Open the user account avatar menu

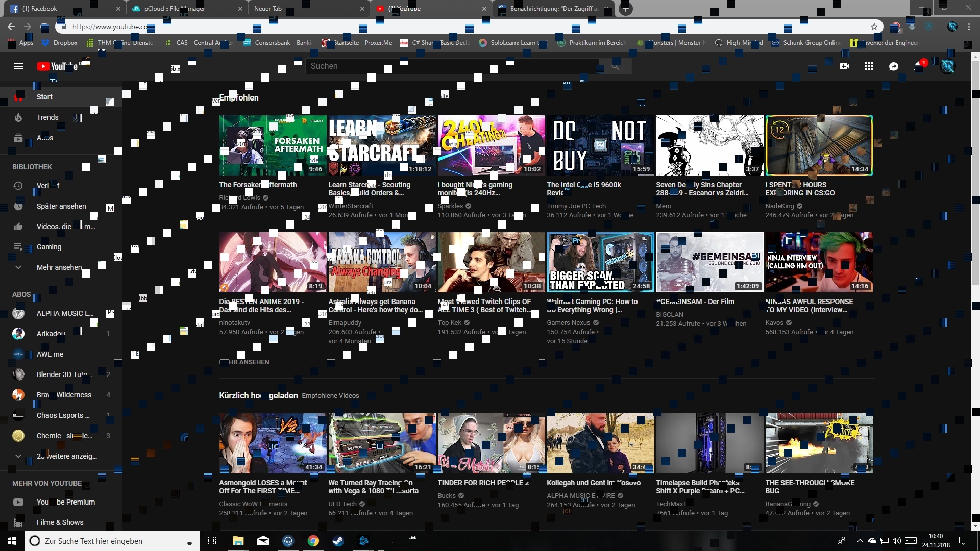(x=948, y=66)
